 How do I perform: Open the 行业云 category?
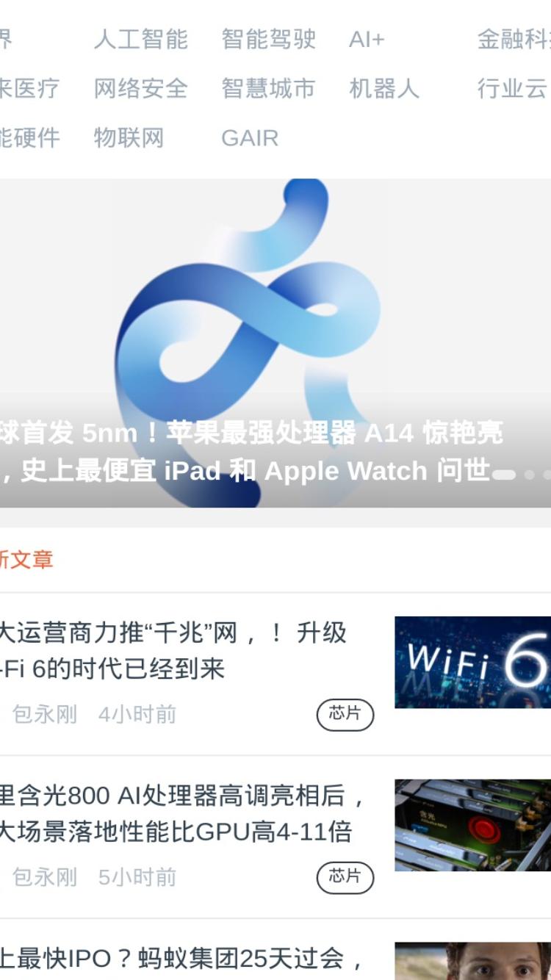(513, 89)
